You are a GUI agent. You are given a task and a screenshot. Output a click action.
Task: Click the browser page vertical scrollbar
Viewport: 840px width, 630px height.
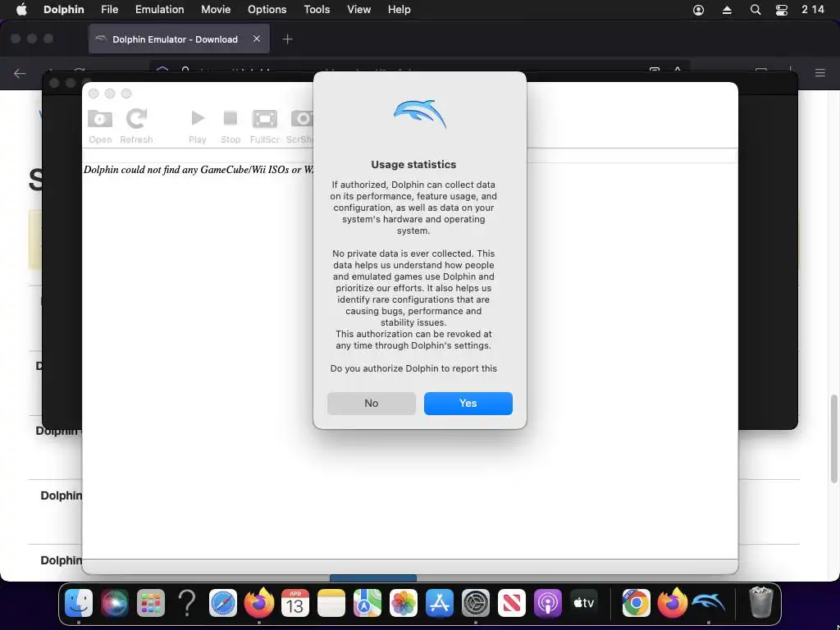tap(833, 438)
